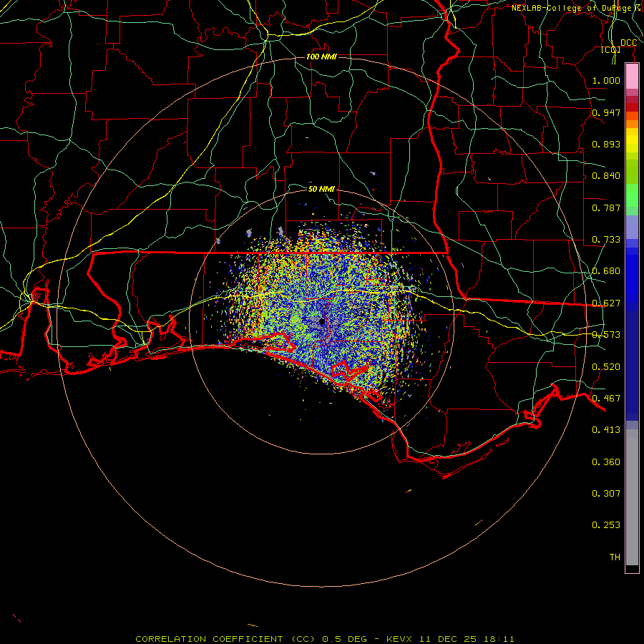Click the TH threshold legend label
This screenshot has height=644, width=644.
[615, 557]
